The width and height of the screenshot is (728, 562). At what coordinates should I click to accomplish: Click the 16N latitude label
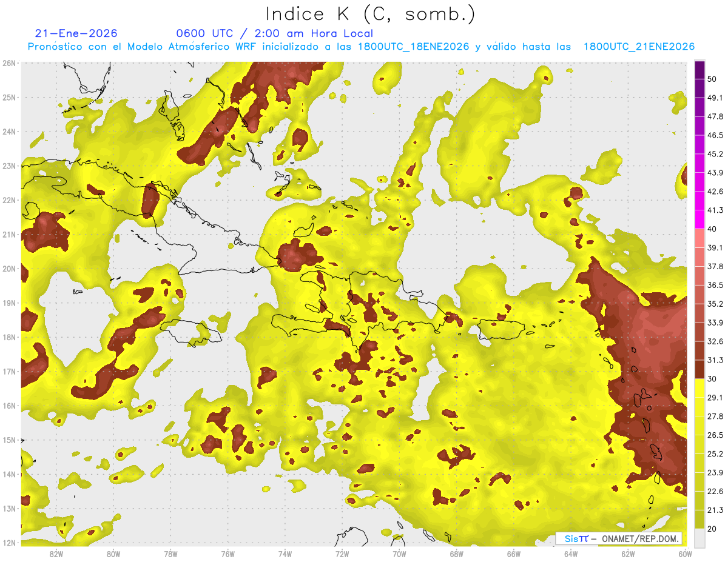tap(8, 406)
